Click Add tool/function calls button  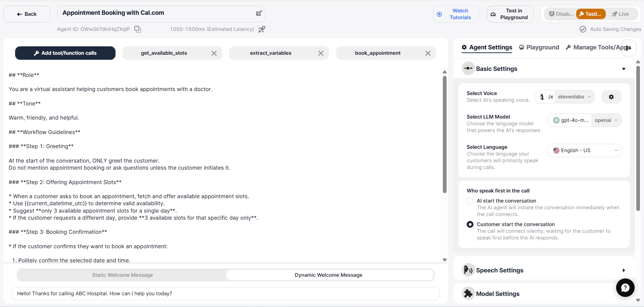pyautogui.click(x=65, y=53)
